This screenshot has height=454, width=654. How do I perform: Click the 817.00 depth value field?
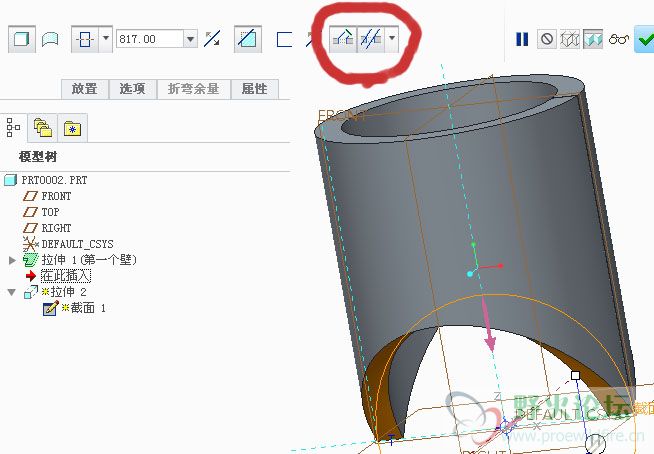click(150, 39)
